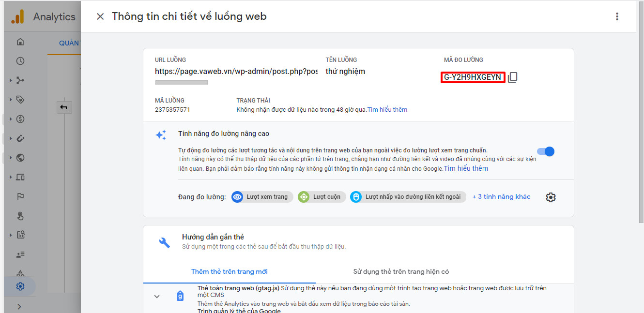644x313 pixels.
Task: Switch to 'Thêm thẻ trên trang mới' tab
Action: tap(229, 271)
